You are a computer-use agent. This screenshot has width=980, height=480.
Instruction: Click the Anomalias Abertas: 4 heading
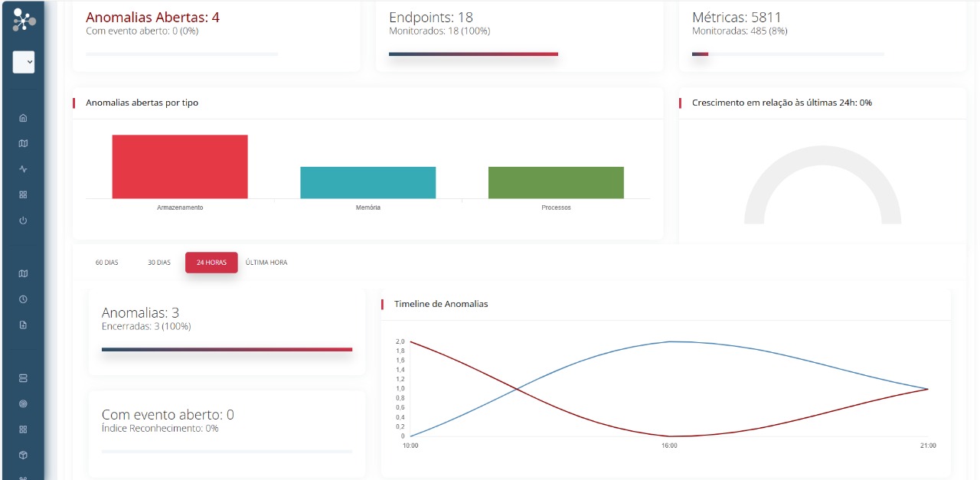(x=152, y=17)
